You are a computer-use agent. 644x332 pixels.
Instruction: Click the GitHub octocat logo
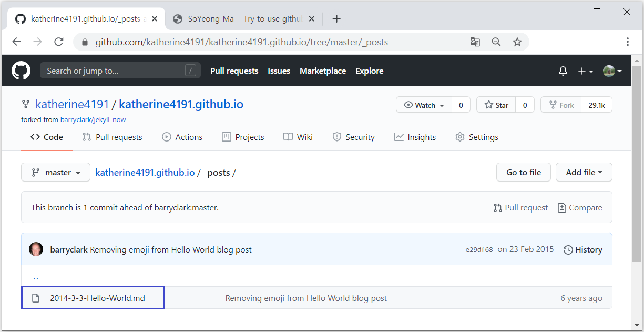click(x=21, y=71)
